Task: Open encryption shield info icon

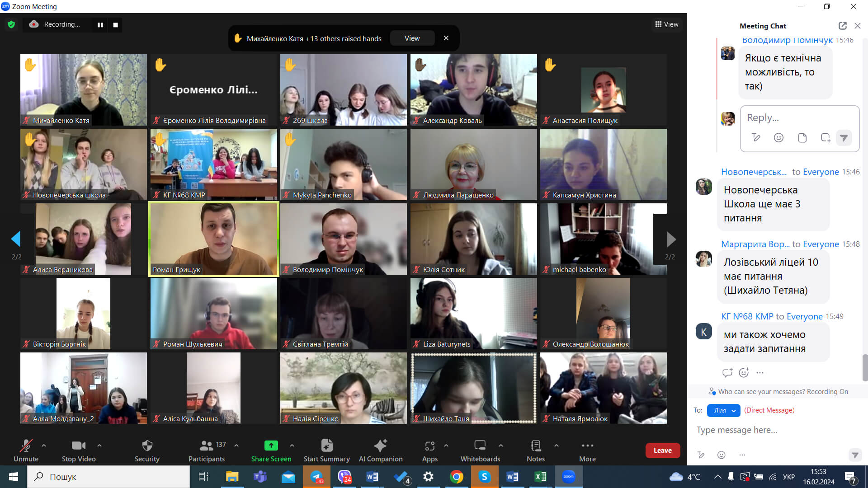Action: pyautogui.click(x=11, y=24)
